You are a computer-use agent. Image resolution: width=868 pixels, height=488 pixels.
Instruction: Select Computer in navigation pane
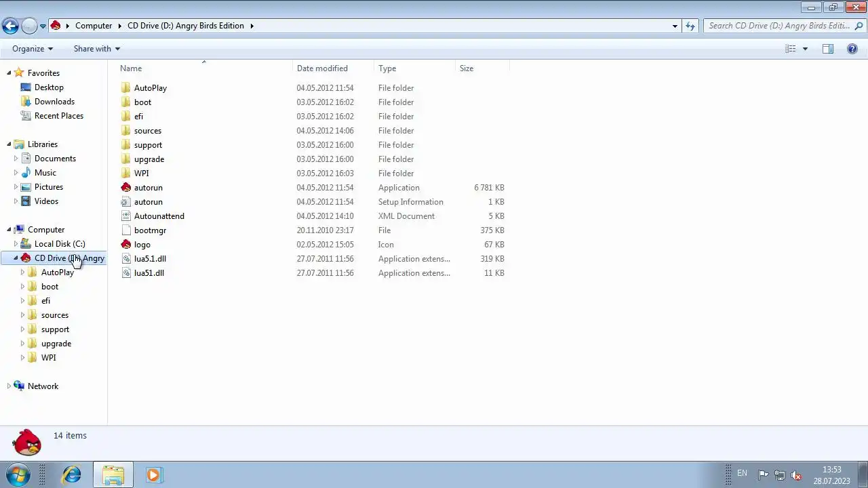pyautogui.click(x=46, y=230)
